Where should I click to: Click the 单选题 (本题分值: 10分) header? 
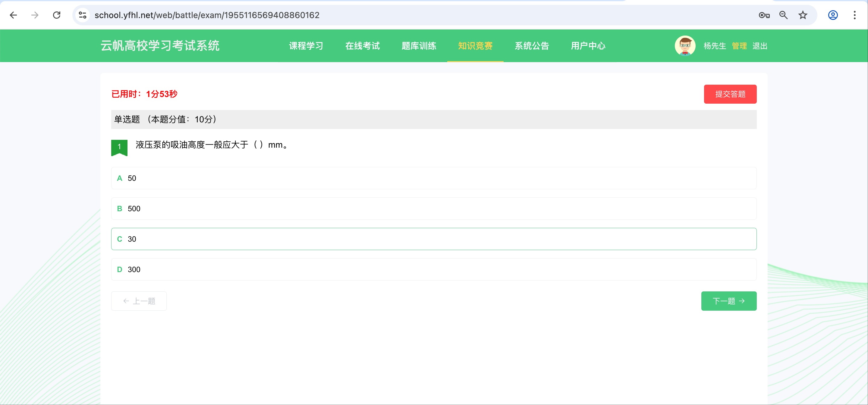(434, 119)
